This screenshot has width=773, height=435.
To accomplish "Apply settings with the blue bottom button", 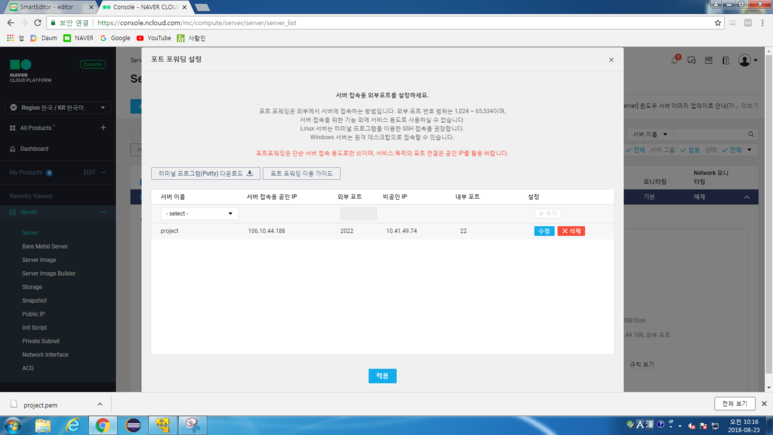I will pos(382,376).
